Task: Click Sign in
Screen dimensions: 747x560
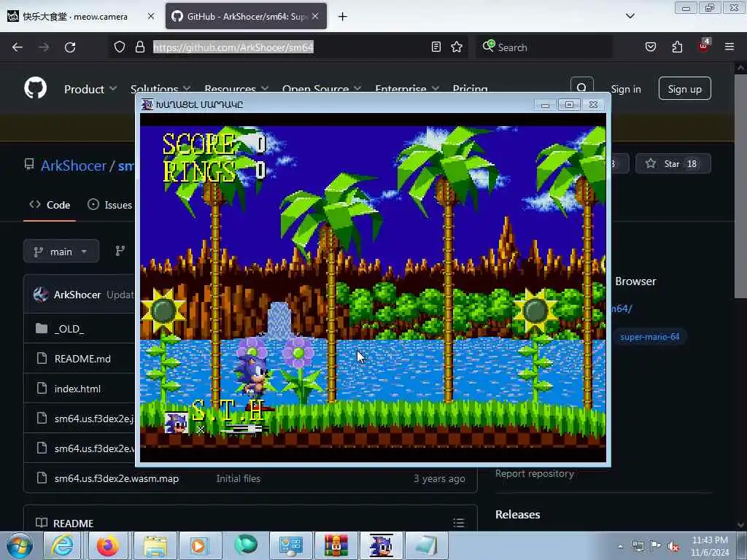Action: click(625, 89)
